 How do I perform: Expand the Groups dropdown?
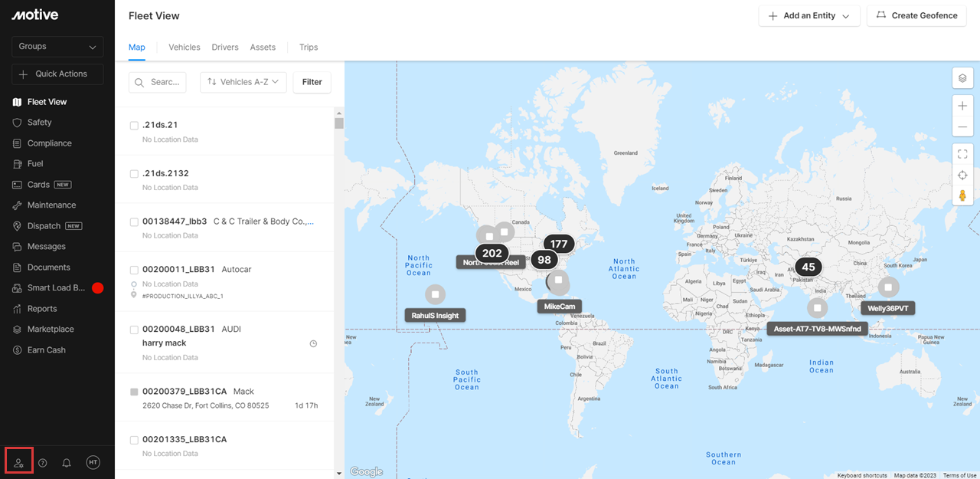[57, 47]
